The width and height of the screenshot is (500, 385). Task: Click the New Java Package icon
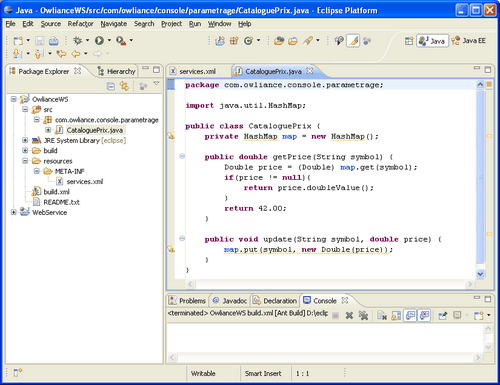(234, 41)
